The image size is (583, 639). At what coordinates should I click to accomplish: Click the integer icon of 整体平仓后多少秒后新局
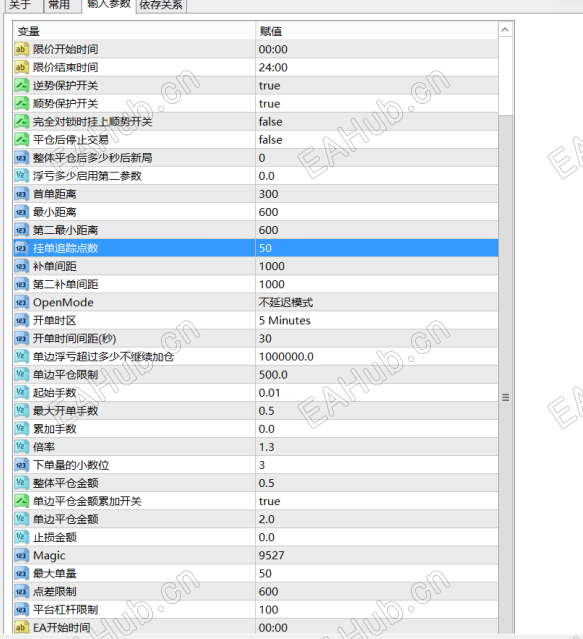[x=21, y=158]
